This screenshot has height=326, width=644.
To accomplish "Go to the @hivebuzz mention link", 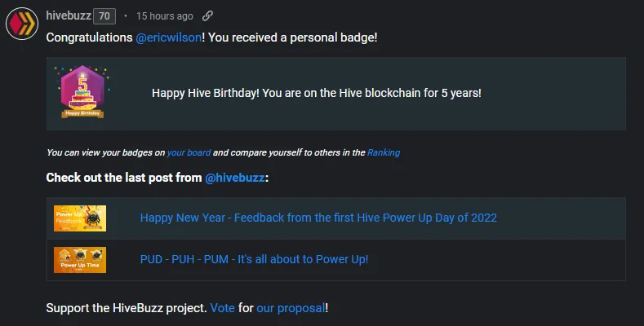I will click(x=235, y=178).
